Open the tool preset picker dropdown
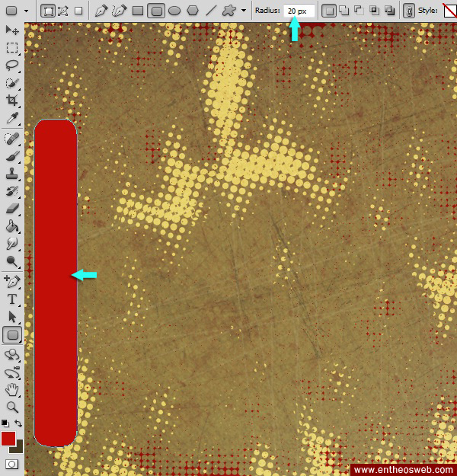This screenshot has width=457, height=476. (x=15, y=11)
